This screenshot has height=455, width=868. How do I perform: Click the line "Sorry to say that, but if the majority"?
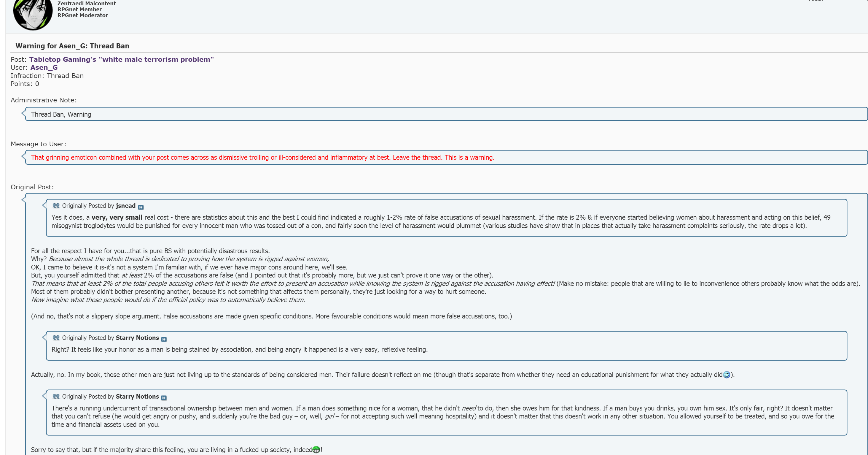(x=176, y=450)
